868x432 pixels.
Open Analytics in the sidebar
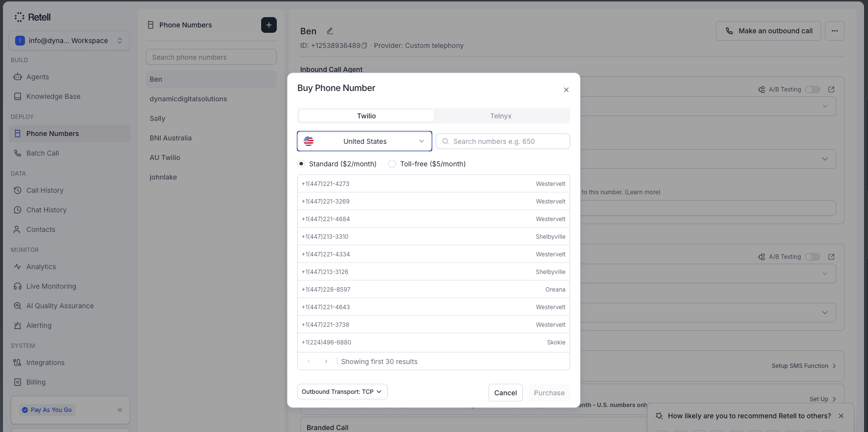click(x=69, y=267)
